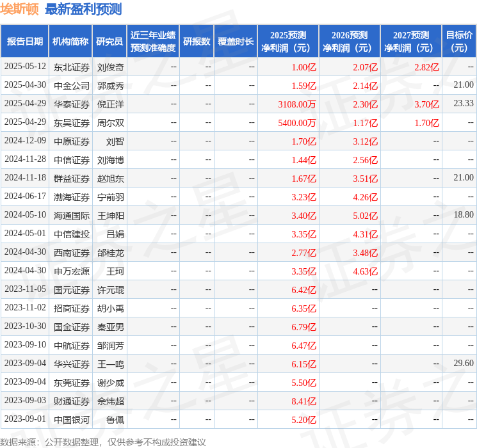
Task: Click researcher name 许元琨
Action: tap(110, 290)
